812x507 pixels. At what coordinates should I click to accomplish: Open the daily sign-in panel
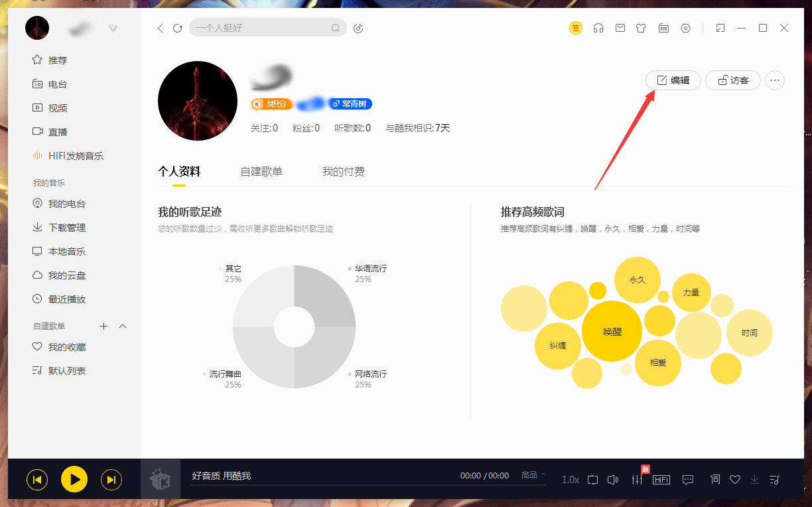575,28
